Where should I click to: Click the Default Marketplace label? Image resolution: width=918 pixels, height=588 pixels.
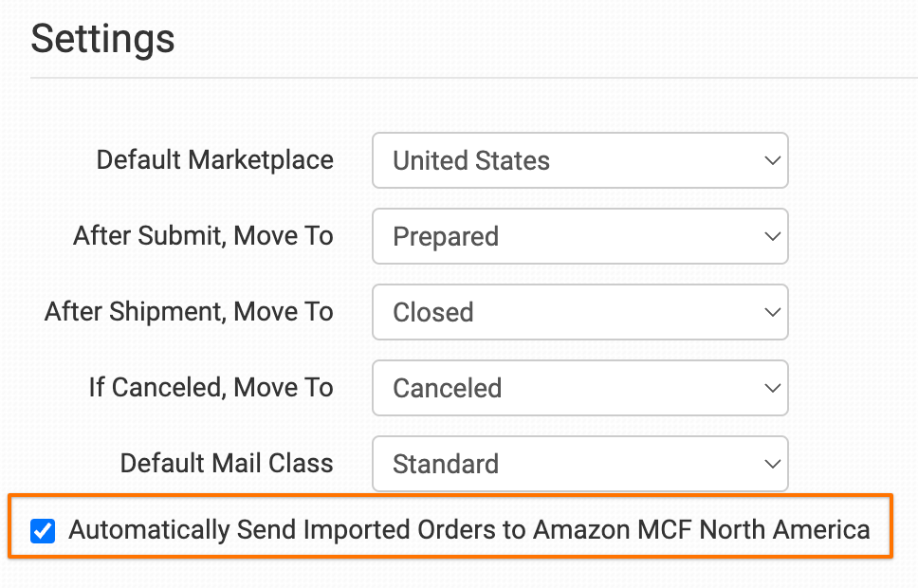[x=214, y=160]
